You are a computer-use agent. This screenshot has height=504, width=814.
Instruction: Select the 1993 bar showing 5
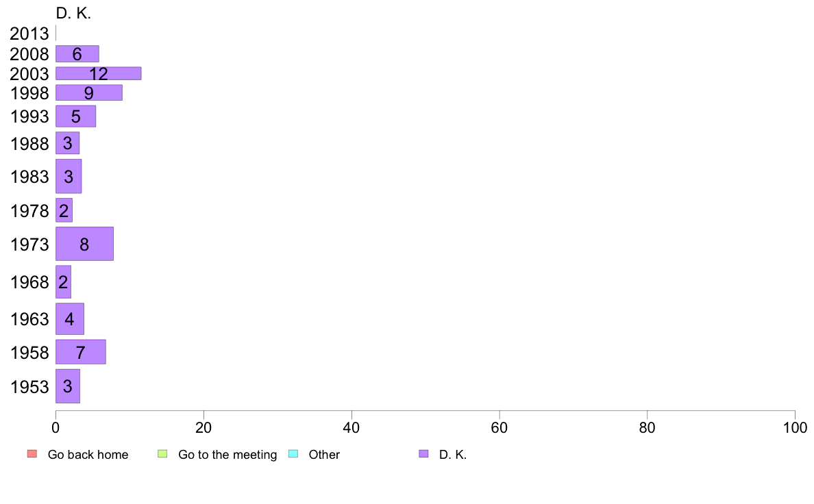point(76,116)
